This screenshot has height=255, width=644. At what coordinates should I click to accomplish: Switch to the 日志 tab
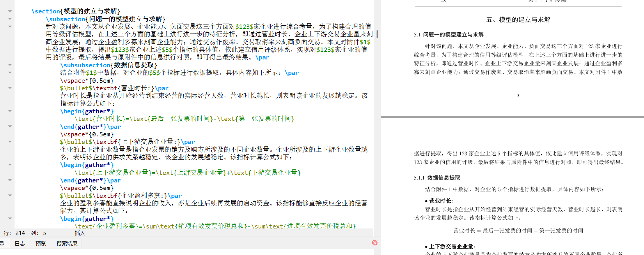pos(20,243)
